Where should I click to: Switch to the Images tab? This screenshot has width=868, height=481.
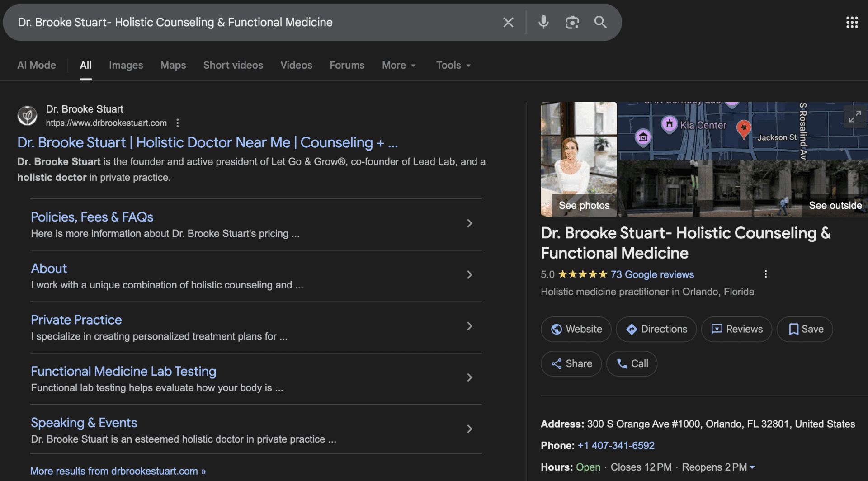coord(126,65)
